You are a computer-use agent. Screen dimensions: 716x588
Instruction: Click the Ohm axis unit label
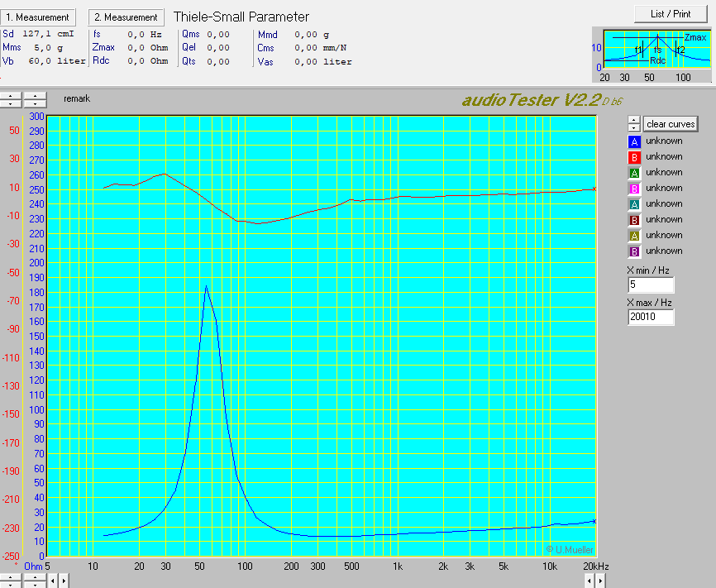[33, 566]
